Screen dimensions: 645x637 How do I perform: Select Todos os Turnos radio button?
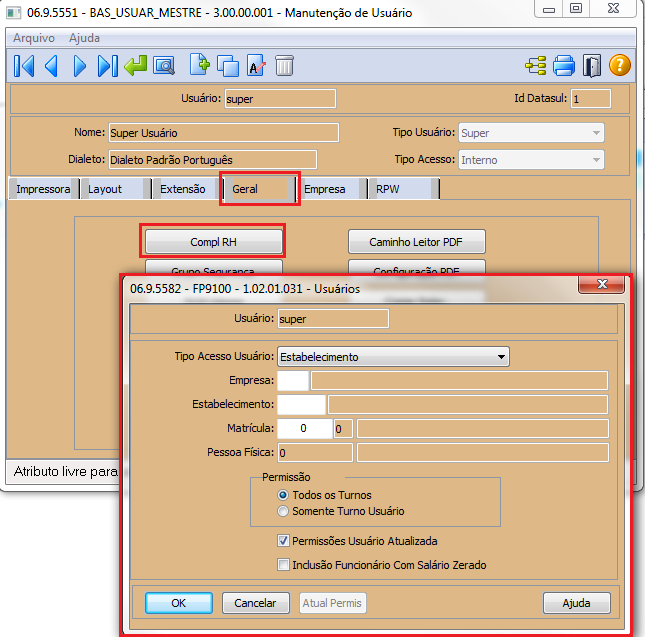[283, 495]
